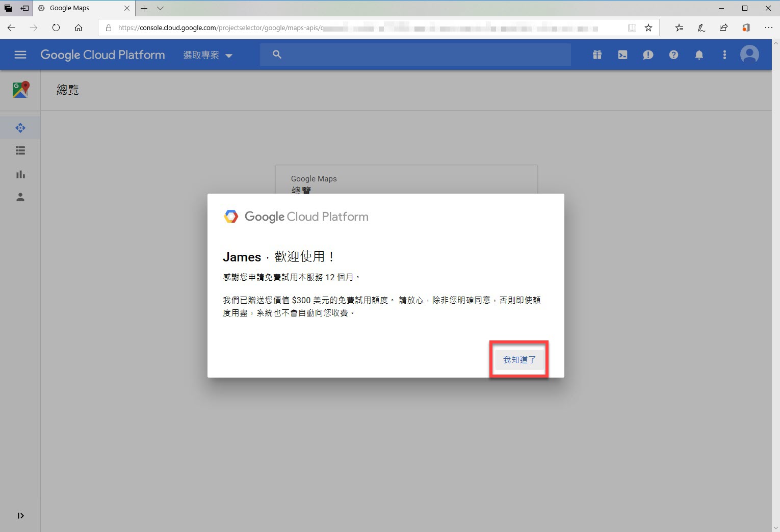The height and width of the screenshot is (532, 780).
Task: Open the hamburger navigation menu
Action: tap(20, 55)
